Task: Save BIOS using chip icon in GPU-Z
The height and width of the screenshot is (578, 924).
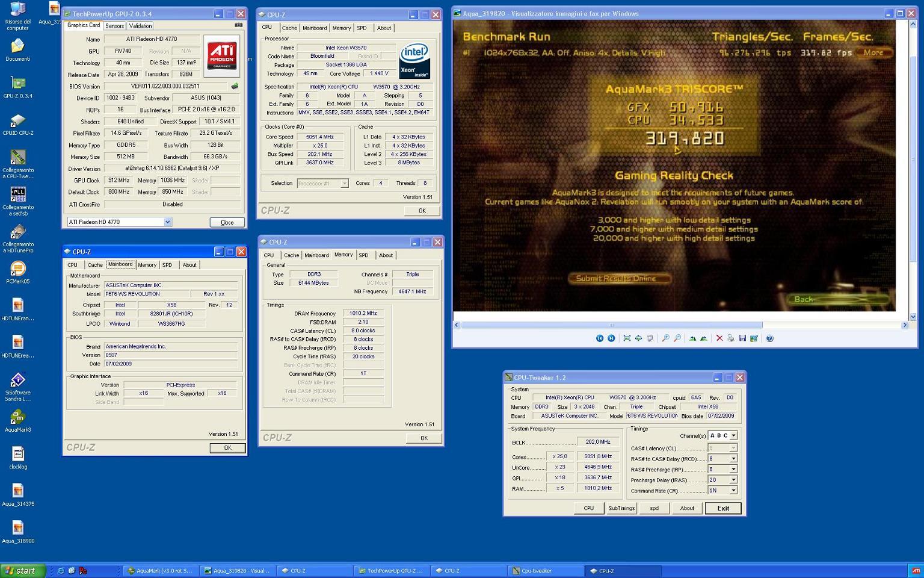Action: [x=235, y=86]
